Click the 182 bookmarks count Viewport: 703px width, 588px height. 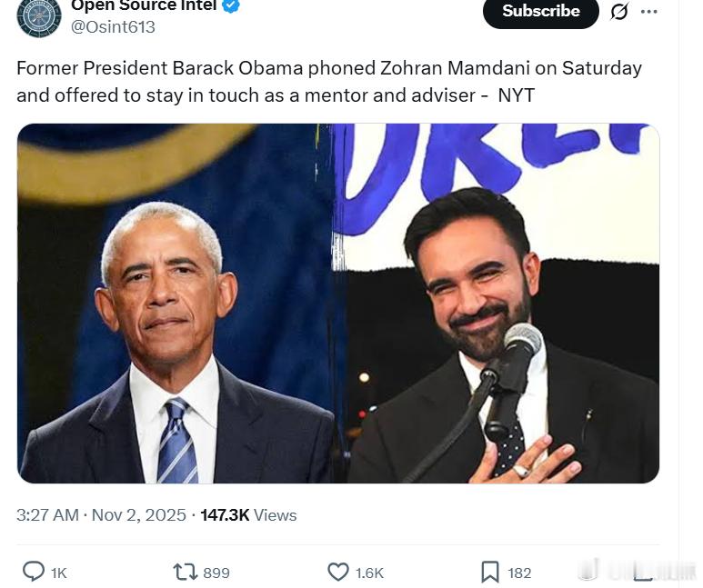519,573
